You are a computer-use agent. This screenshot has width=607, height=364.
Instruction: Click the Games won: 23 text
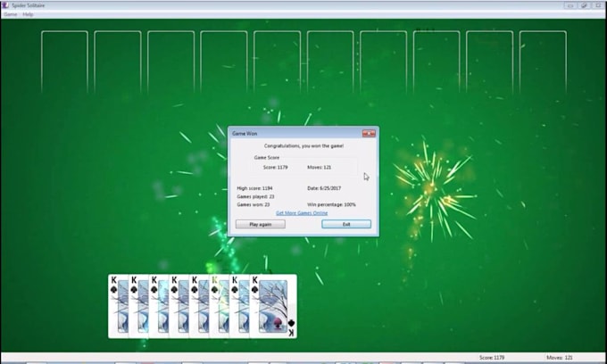pos(254,204)
